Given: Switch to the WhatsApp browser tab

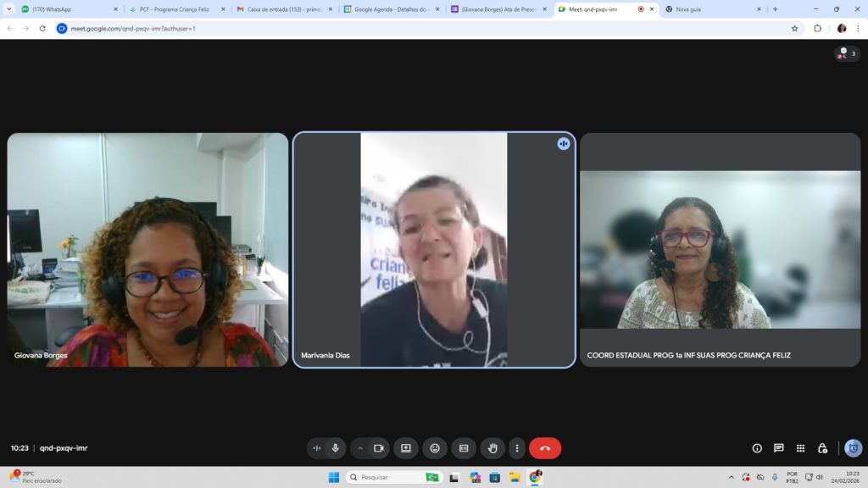Looking at the screenshot, I should click(x=68, y=9).
